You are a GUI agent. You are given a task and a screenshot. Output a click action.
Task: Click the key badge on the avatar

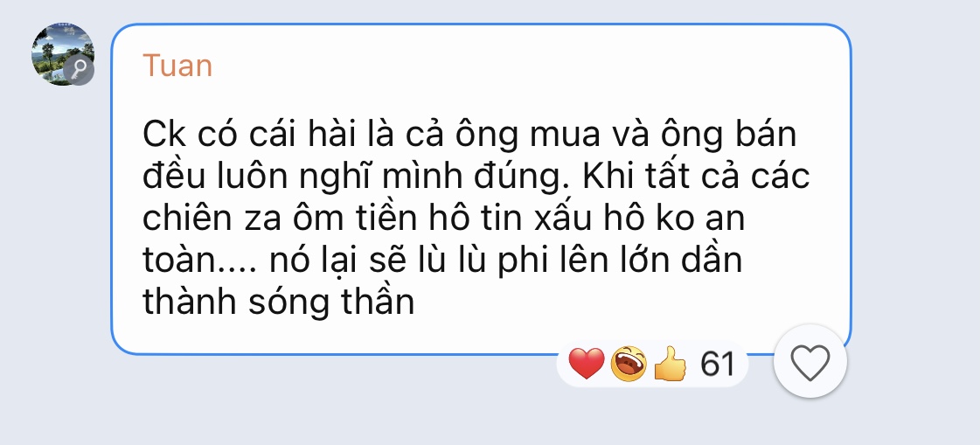(x=79, y=69)
